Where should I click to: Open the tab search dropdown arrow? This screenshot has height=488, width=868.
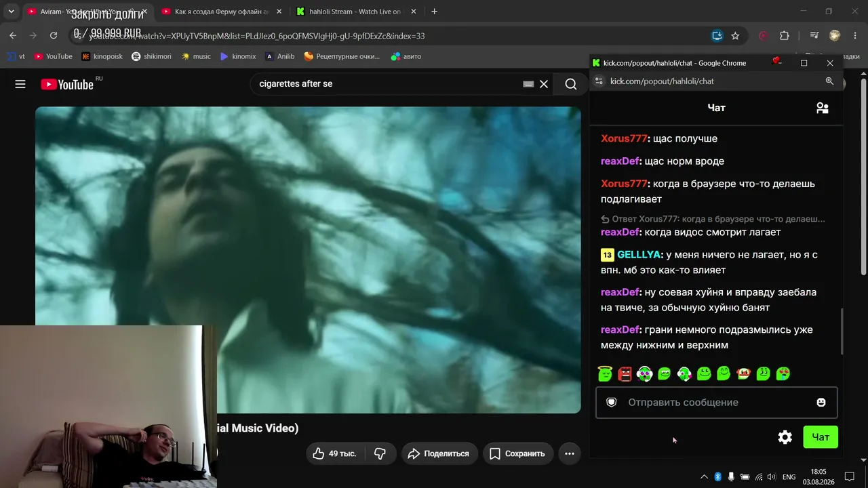11,12
